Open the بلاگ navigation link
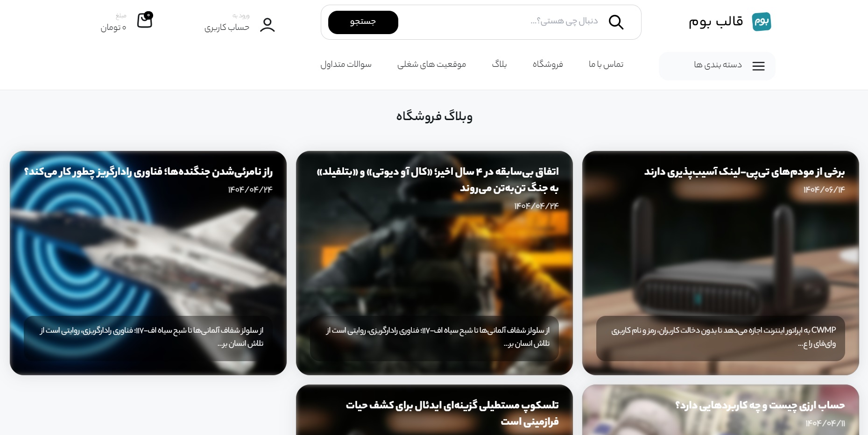868x435 pixels. [499, 64]
